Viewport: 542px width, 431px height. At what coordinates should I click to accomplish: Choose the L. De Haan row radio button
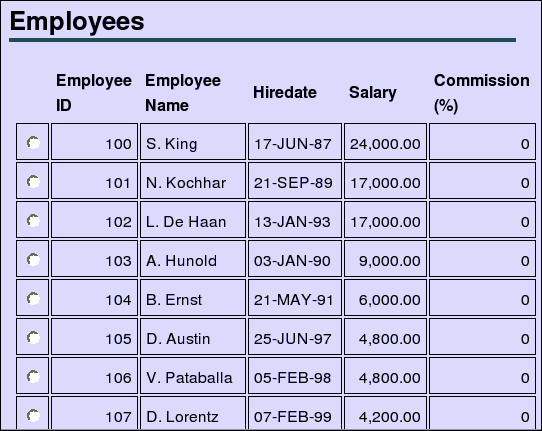[33, 221]
